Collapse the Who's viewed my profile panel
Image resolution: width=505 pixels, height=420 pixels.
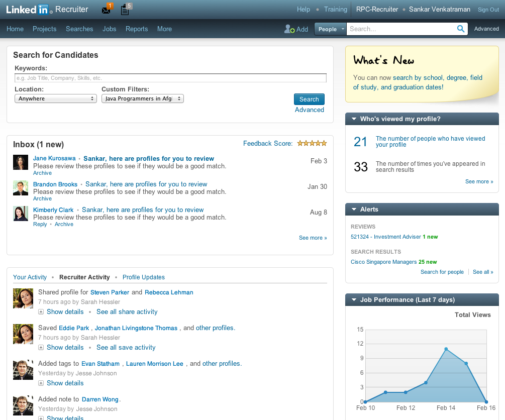[353, 119]
